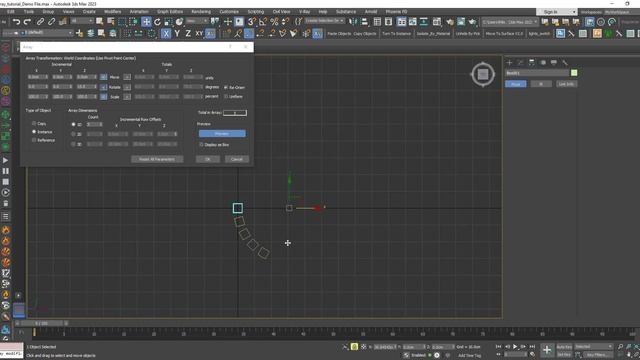Click the Copy Objects toolbar button
This screenshot has width=640, height=360.
(x=365, y=33)
